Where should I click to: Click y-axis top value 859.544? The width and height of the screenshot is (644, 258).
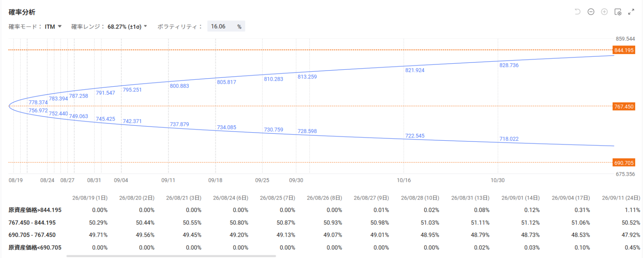(625, 39)
